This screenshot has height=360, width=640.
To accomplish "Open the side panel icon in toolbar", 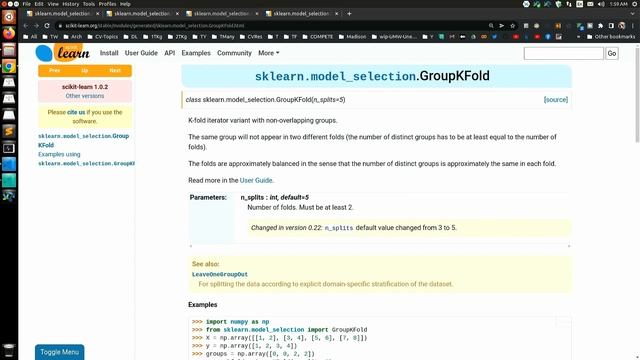I will pyautogui.click(x=611, y=25).
